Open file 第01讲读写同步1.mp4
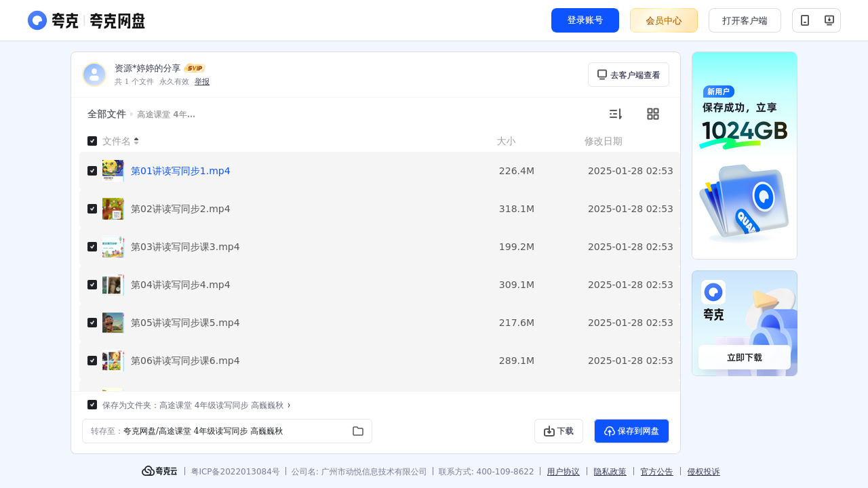Viewport: 868px width, 488px height. [180, 171]
